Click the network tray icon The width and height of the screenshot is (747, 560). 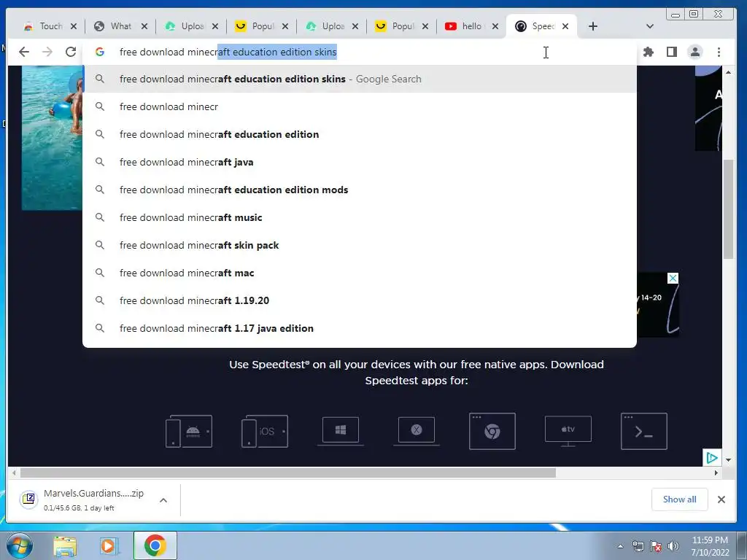[638, 546]
